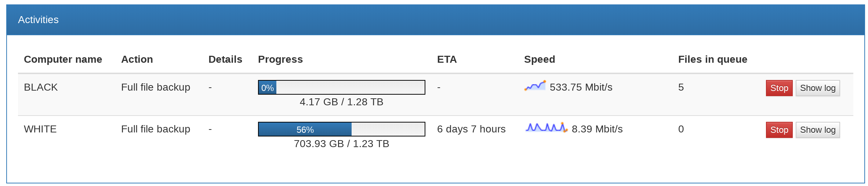This screenshot has width=868, height=186.
Task: Select the Computer name column header
Action: coord(63,59)
